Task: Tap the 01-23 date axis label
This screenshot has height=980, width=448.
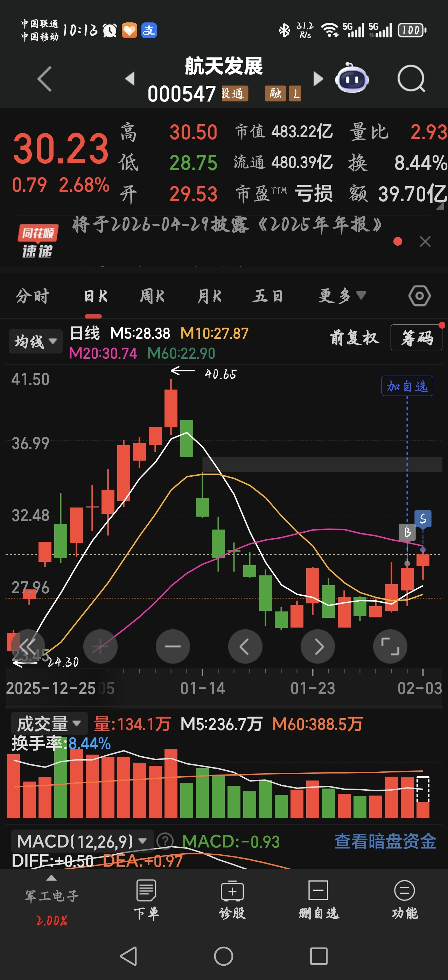Action: pos(313,688)
